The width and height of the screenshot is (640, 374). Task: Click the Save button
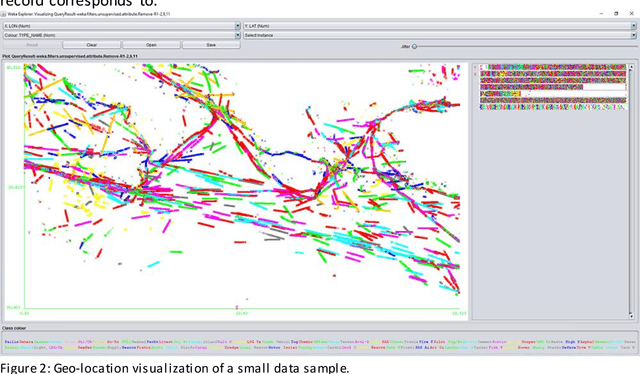pos(211,45)
